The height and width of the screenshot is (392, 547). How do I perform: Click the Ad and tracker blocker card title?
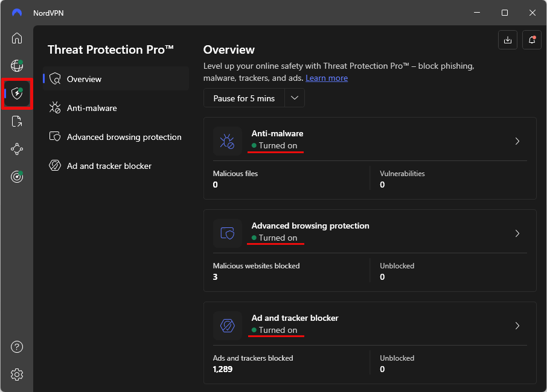point(295,318)
